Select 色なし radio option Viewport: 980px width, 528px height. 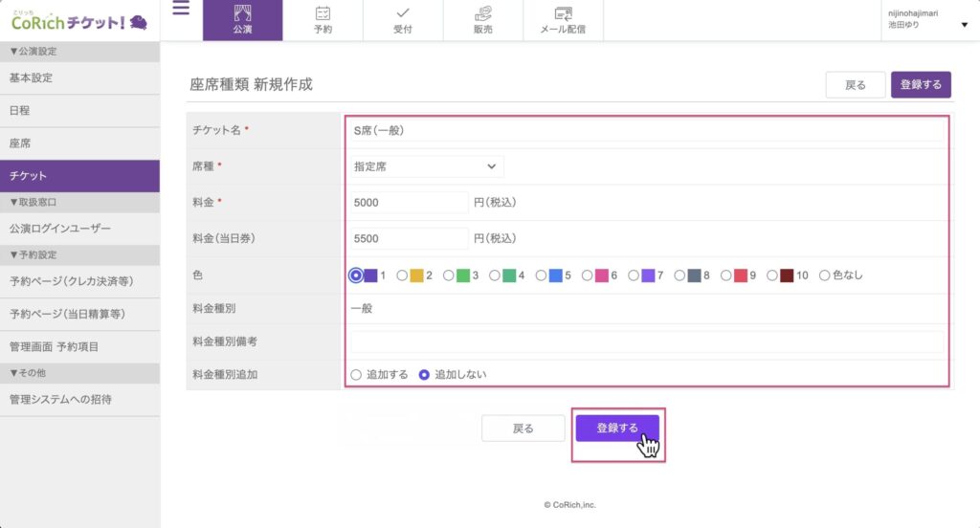[824, 275]
